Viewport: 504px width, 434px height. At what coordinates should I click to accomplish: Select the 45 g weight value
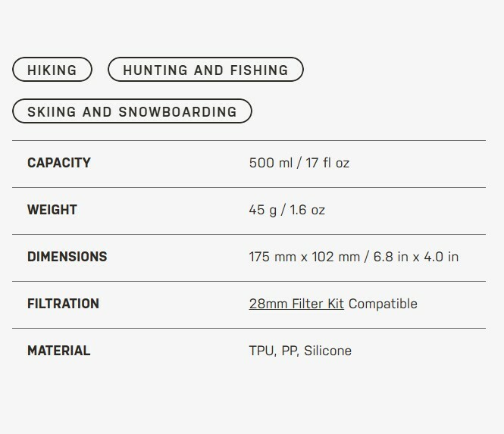(x=262, y=210)
